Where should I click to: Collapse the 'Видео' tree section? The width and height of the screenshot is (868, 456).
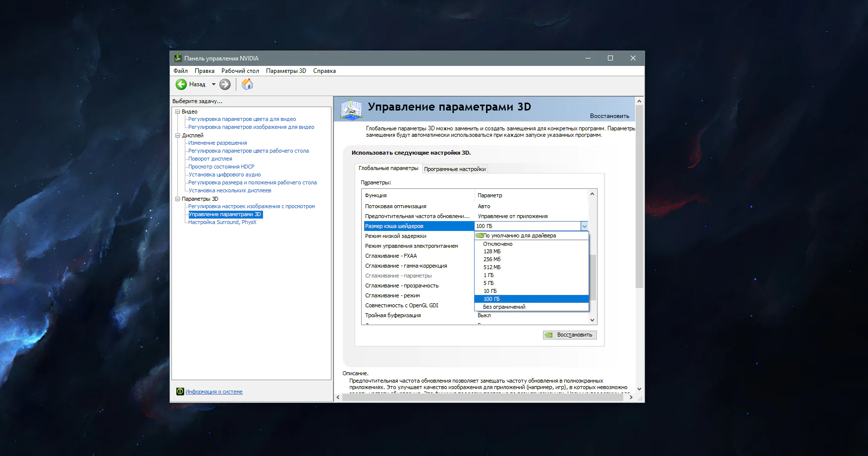[177, 112]
